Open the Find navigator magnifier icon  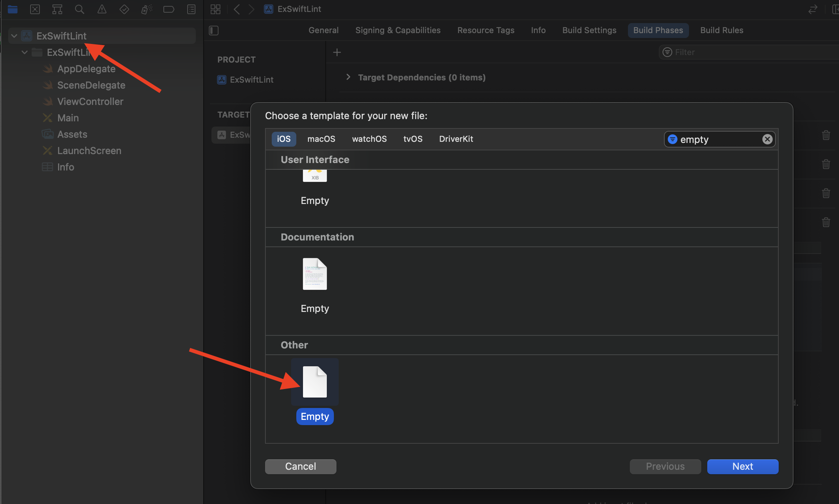click(79, 9)
